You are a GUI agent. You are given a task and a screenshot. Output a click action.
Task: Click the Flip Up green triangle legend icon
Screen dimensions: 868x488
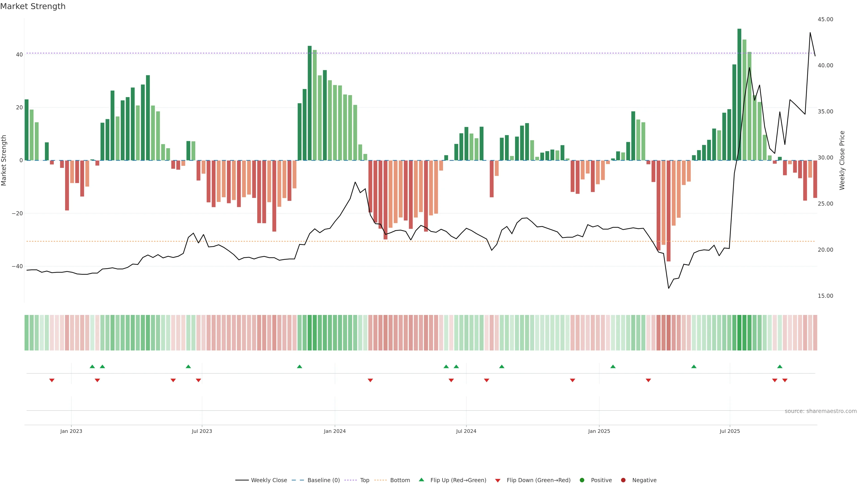421,480
